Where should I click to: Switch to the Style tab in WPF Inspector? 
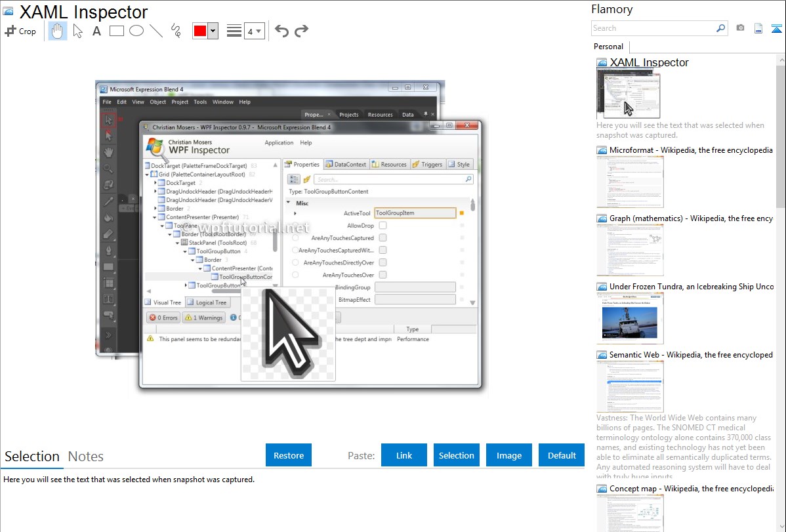pos(459,165)
